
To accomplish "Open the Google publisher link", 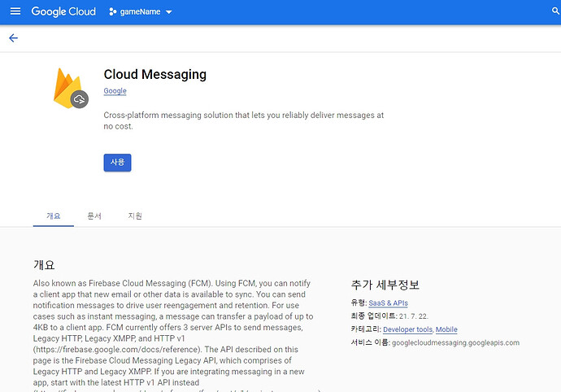I will click(115, 91).
